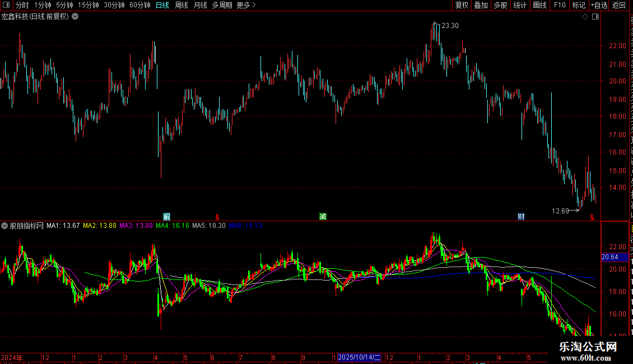Open 多周期 multi-period view
This screenshot has width=633, height=364.
pyautogui.click(x=222, y=5)
